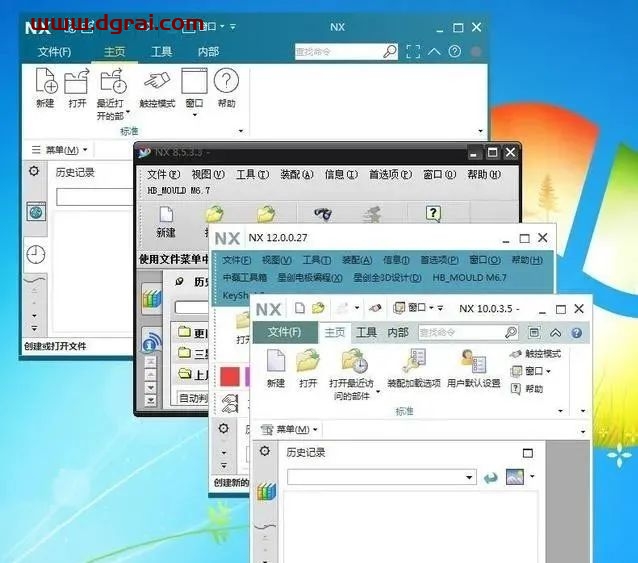Click settings gear in teal NX window sidebar
This screenshot has height=563, width=638.
click(34, 171)
